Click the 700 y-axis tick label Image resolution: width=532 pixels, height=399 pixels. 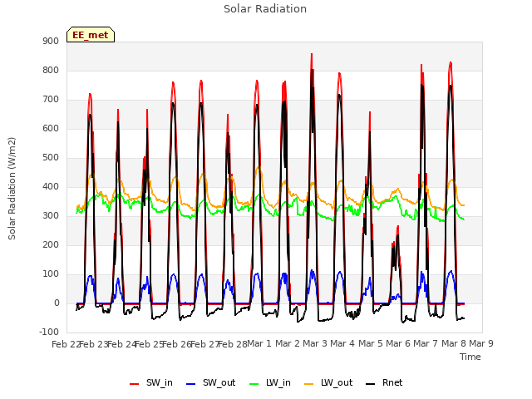pyautogui.click(x=51, y=100)
